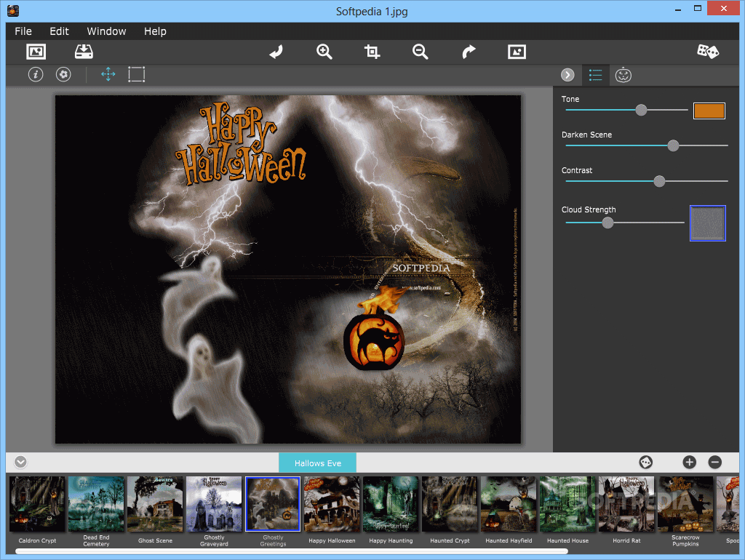This screenshot has height=560, width=745.
Task: Open the Edit menu
Action: [x=60, y=31]
